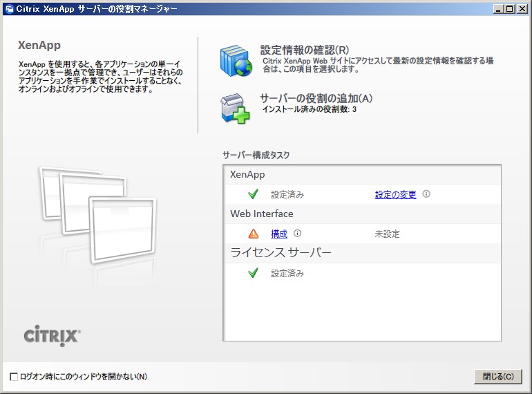532x394 pixels.
Task: Maximize the role manager window
Action: (x=510, y=8)
